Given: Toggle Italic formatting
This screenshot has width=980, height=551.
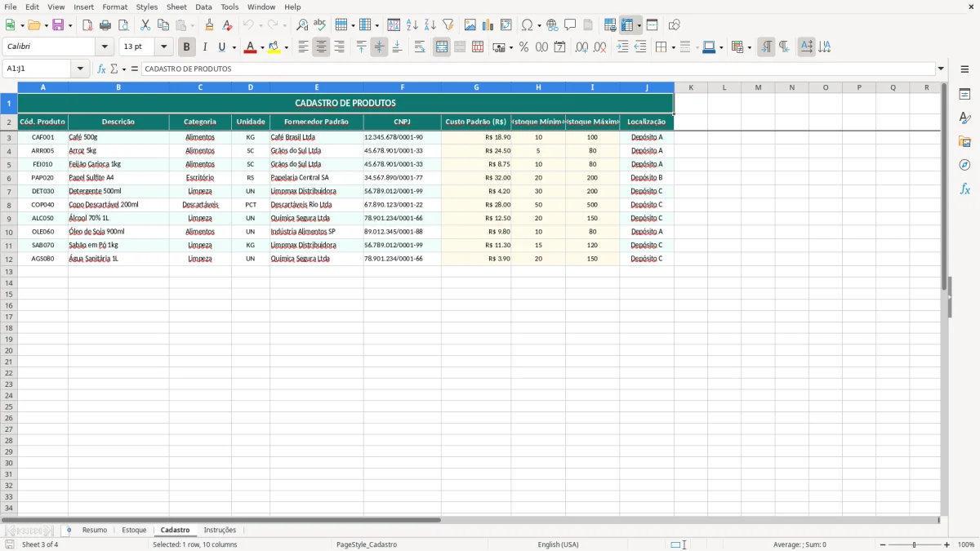Looking at the screenshot, I should (x=205, y=47).
